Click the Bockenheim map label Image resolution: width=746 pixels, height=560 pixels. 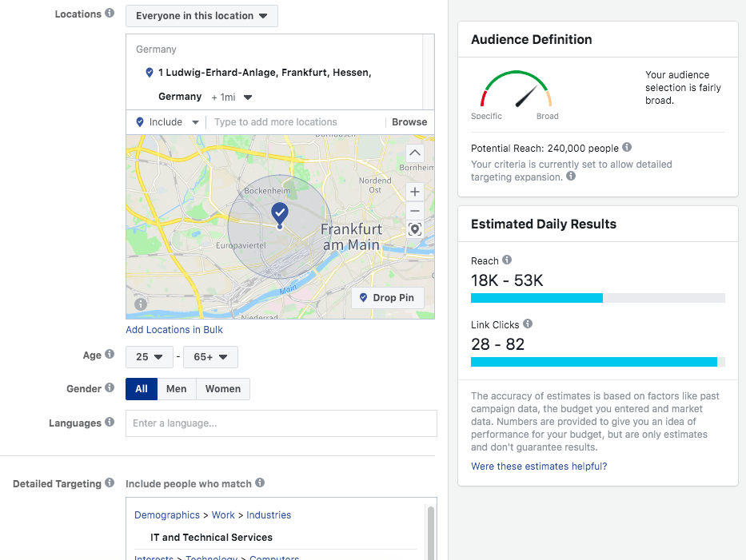tap(267, 191)
